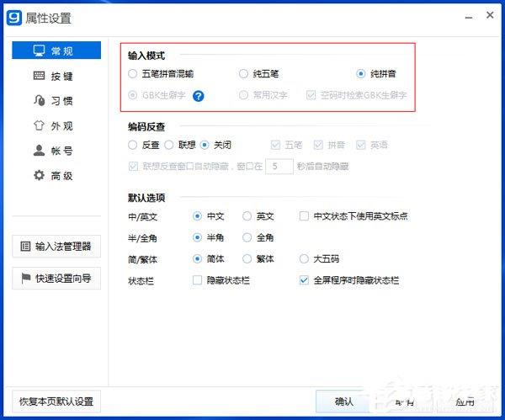Select 反查 code lookup option
Viewport: 505px width, 420px height.
click(132, 145)
